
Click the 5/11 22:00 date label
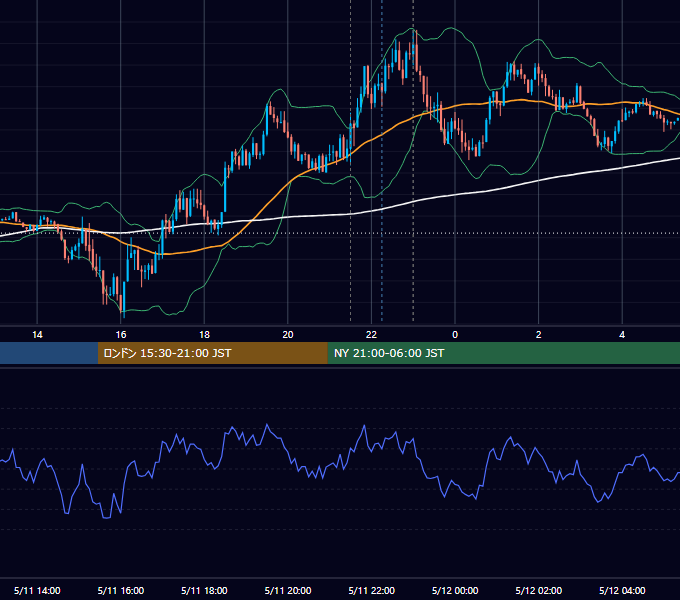coord(372,590)
